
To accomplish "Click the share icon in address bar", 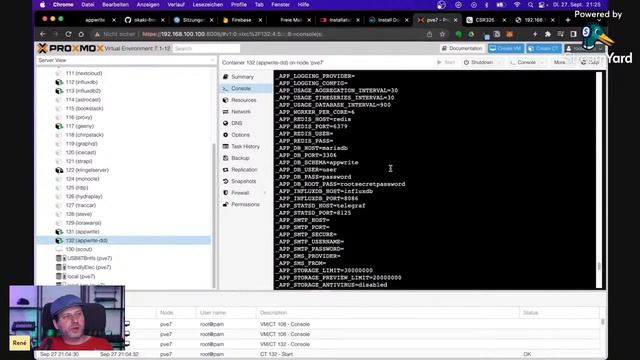I will tap(429, 34).
